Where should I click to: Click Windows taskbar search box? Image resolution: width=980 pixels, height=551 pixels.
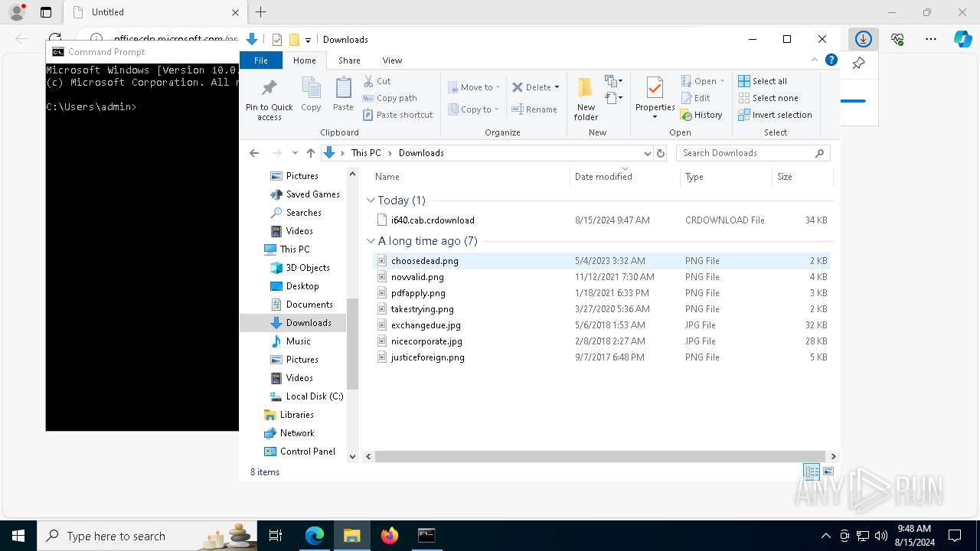click(x=148, y=536)
